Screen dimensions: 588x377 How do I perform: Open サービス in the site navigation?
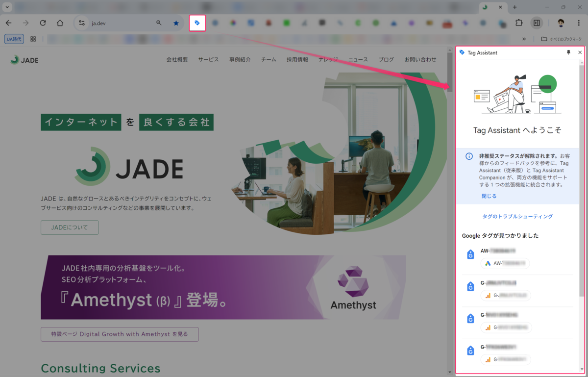tap(208, 59)
